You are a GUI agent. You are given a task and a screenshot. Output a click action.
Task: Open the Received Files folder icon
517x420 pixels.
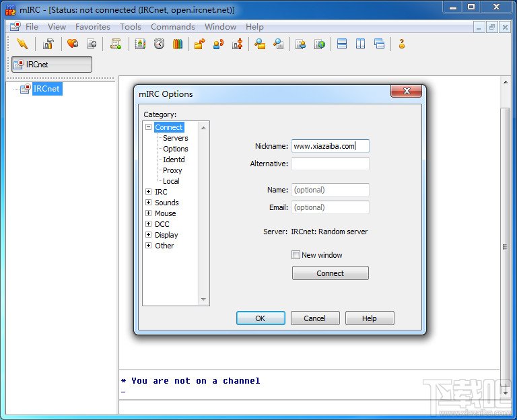point(260,44)
